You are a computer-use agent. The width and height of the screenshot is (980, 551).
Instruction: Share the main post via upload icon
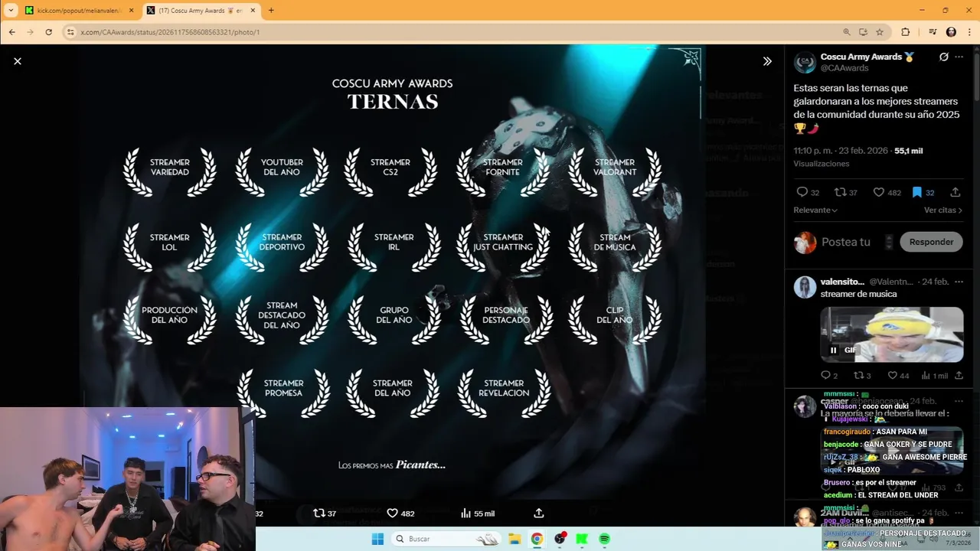click(955, 193)
